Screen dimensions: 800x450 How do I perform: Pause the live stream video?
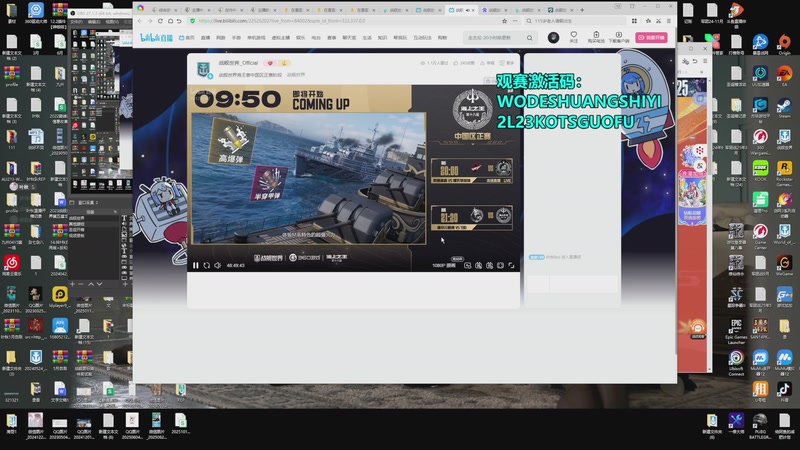196,265
